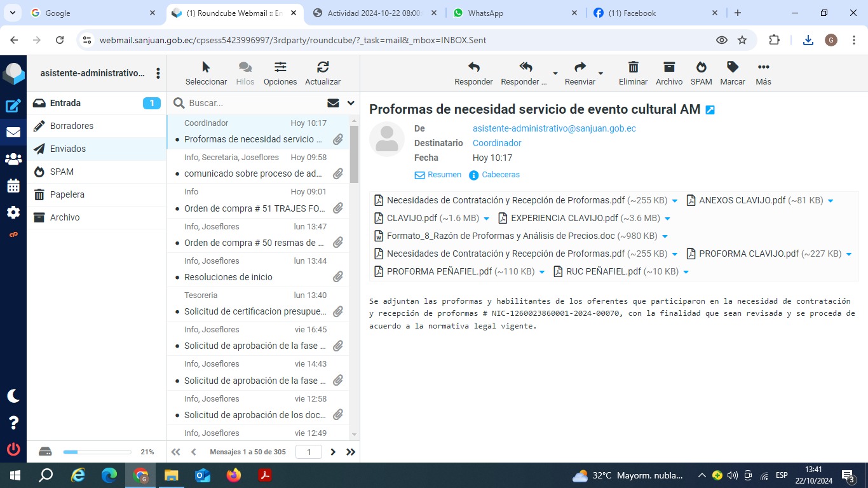Mark message as SPAM in toolbar
The width and height of the screenshot is (868, 488).
point(701,73)
